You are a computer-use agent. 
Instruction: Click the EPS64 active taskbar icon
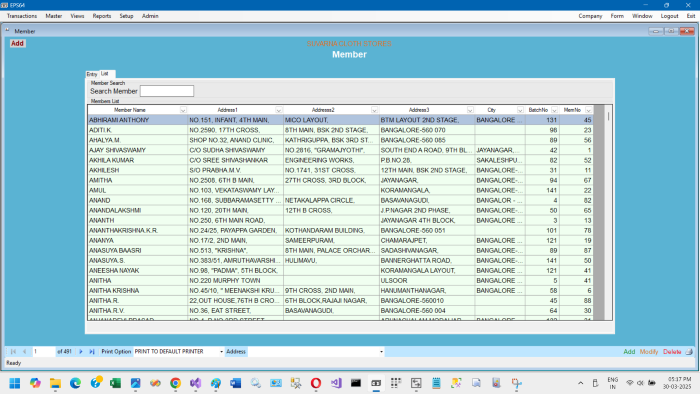[x=376, y=383]
